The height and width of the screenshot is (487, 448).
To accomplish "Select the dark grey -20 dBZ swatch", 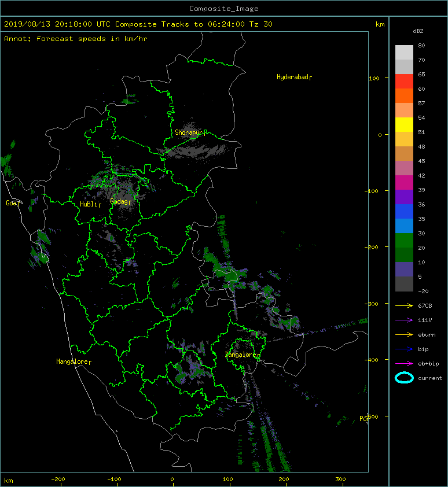I will [404, 283].
